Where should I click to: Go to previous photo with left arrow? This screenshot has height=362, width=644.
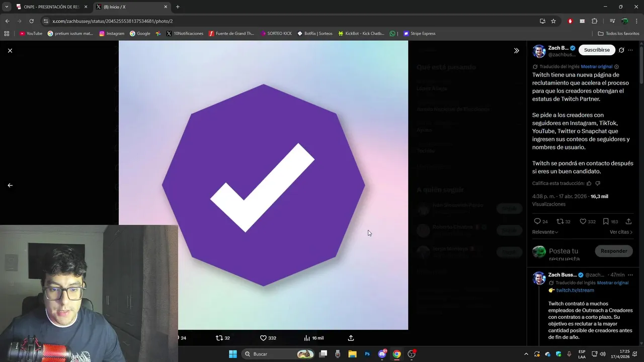coord(10,185)
